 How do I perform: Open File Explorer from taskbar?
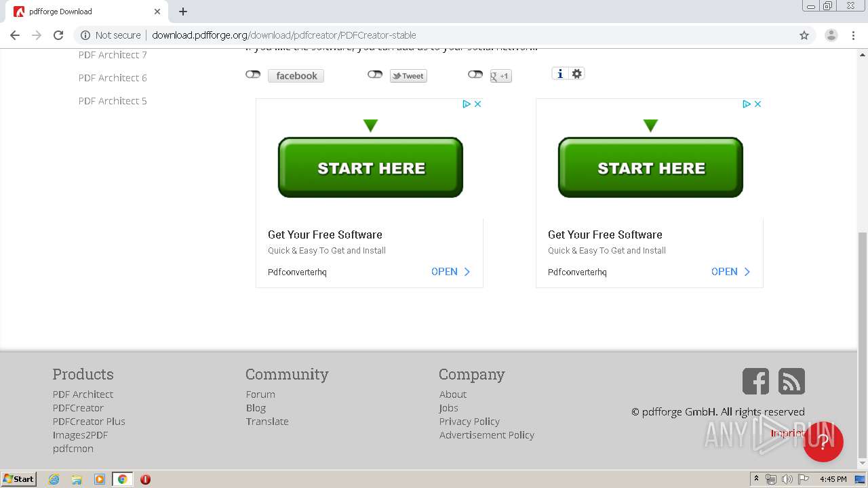point(77,479)
